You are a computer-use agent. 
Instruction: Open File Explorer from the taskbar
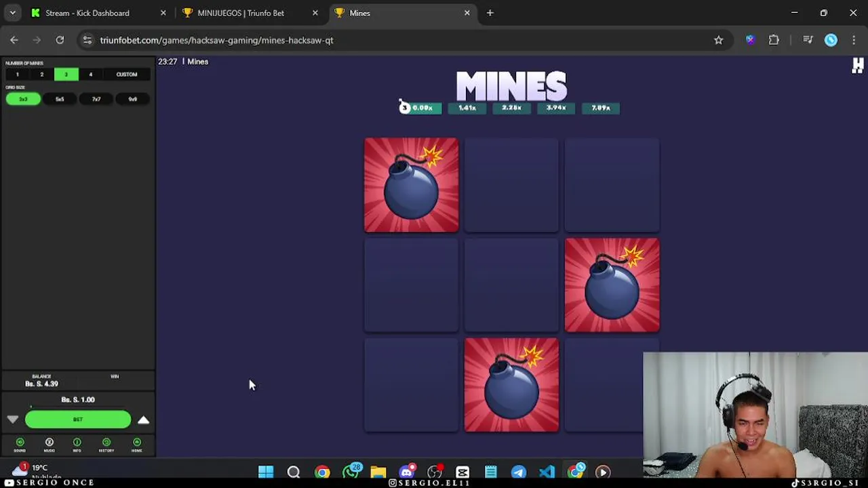[378, 472]
